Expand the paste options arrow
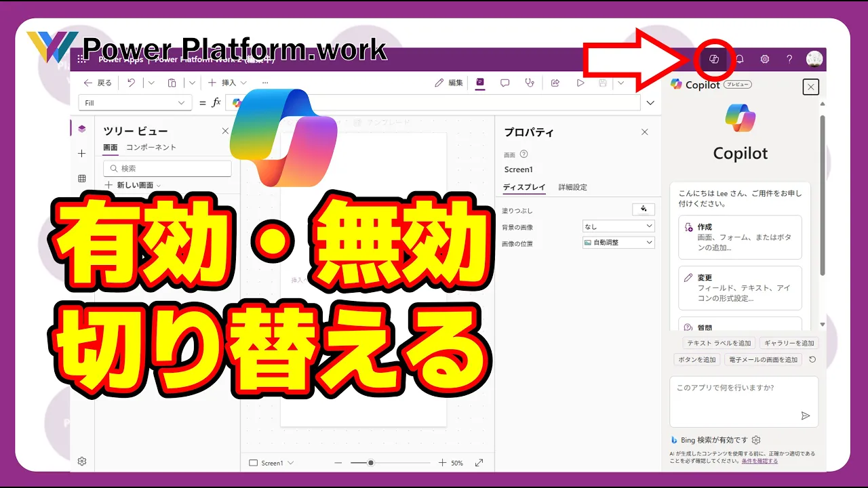Viewport: 868px width, 488px height. [192, 83]
